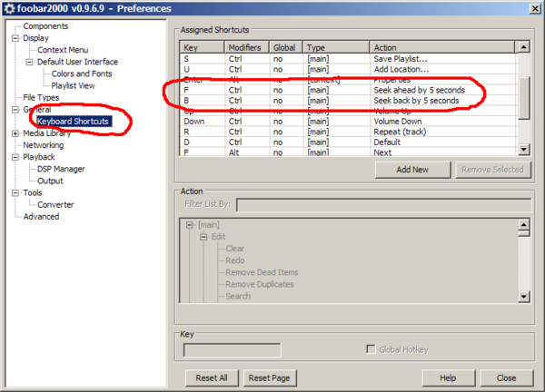Select Seek ahead by 5 seconds row

348,90
